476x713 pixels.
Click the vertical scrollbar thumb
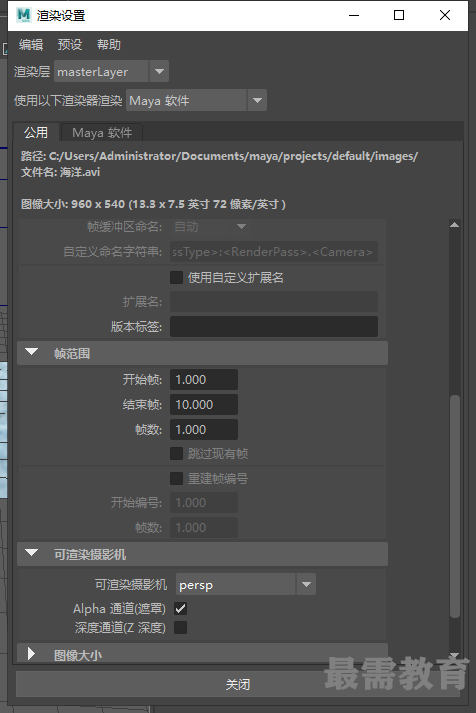point(454,507)
